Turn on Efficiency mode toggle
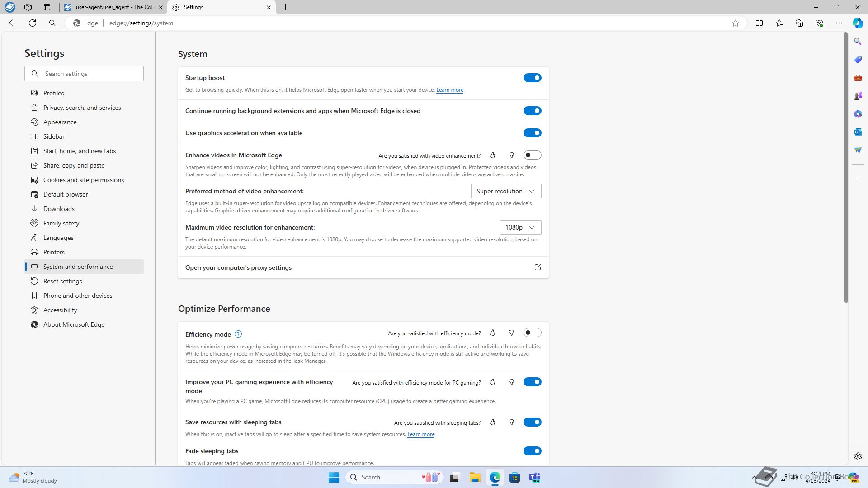The height and width of the screenshot is (488, 868). (532, 333)
